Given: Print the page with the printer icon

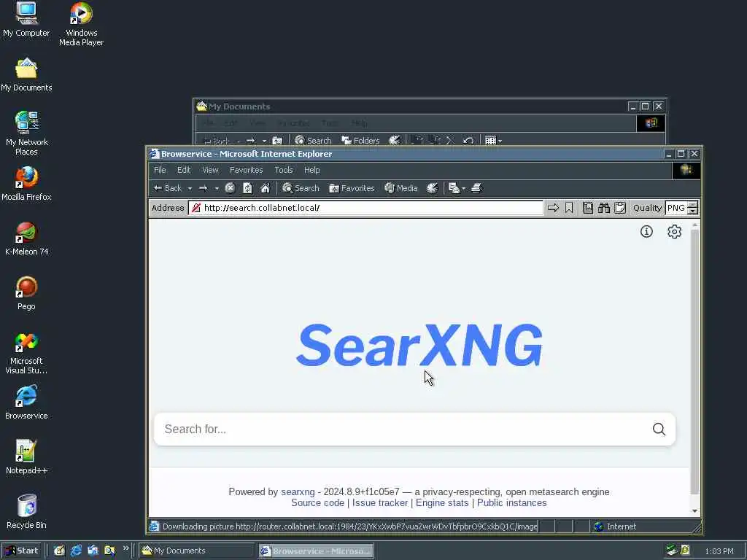Looking at the screenshot, I should click(x=477, y=188).
